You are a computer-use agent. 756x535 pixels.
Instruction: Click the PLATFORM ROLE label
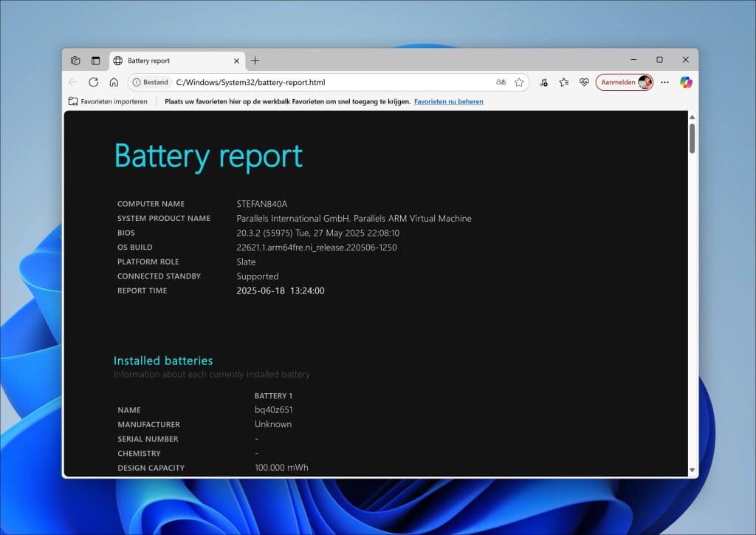point(148,262)
